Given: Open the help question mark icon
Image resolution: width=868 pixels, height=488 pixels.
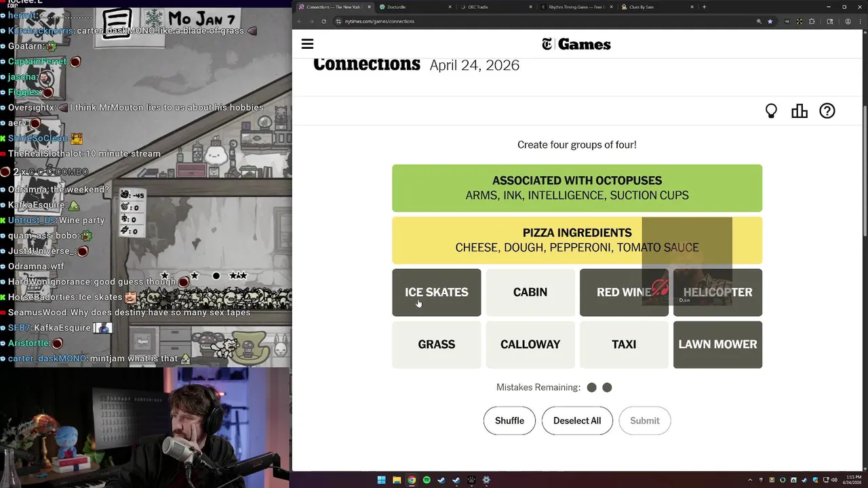Looking at the screenshot, I should (x=827, y=111).
